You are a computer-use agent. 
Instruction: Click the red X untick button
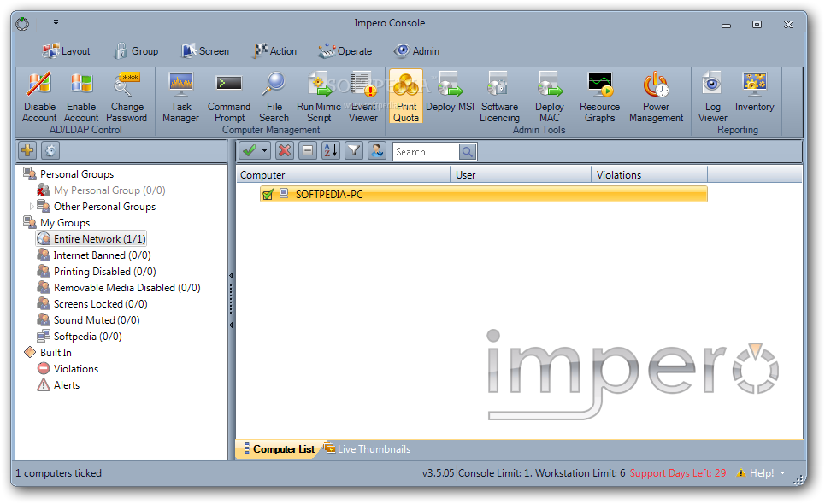click(x=285, y=151)
